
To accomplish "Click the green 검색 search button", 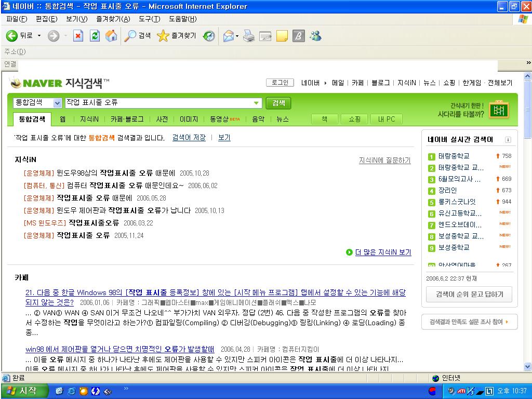I will click(278, 103).
